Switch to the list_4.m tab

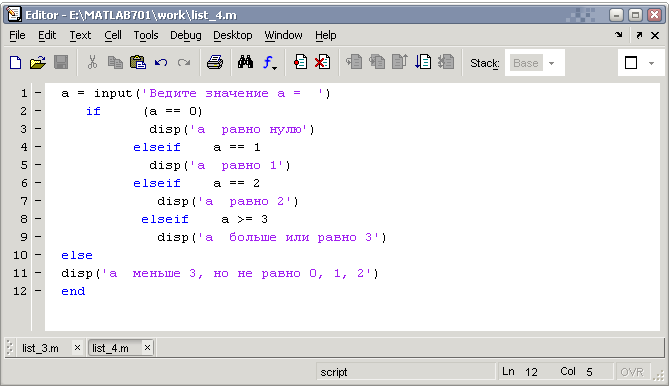(x=111, y=348)
